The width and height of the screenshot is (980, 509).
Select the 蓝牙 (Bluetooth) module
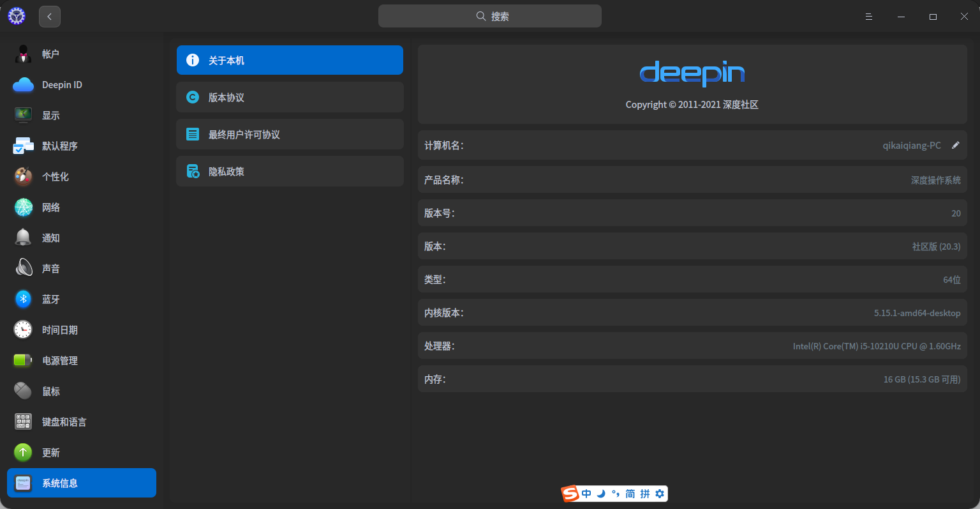82,300
